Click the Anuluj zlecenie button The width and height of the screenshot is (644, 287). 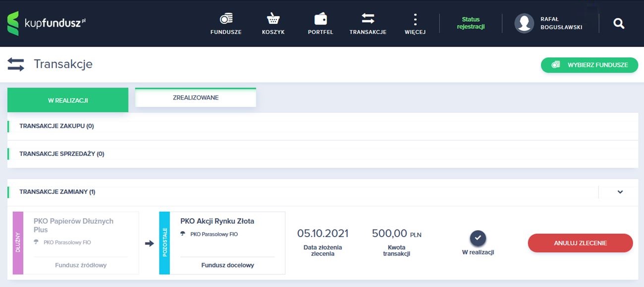581,243
